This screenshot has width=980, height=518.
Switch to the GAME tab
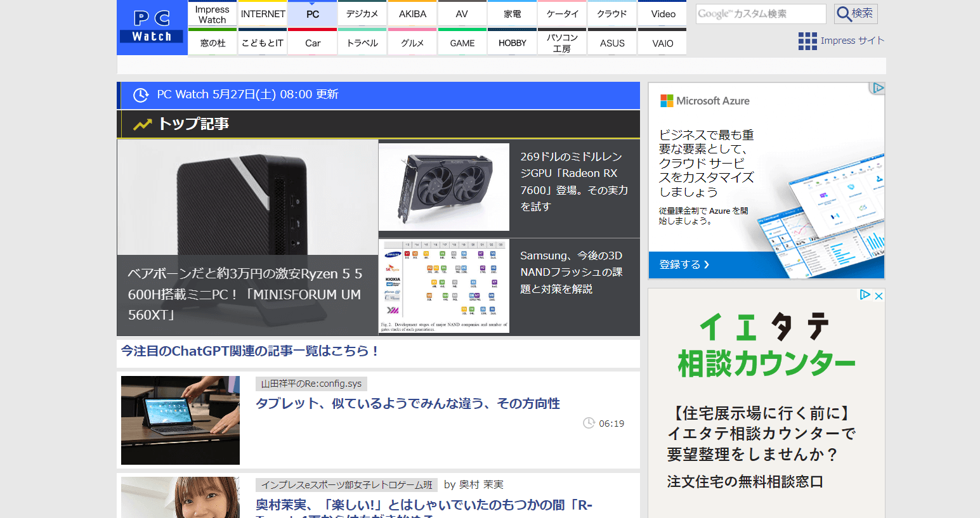click(462, 42)
